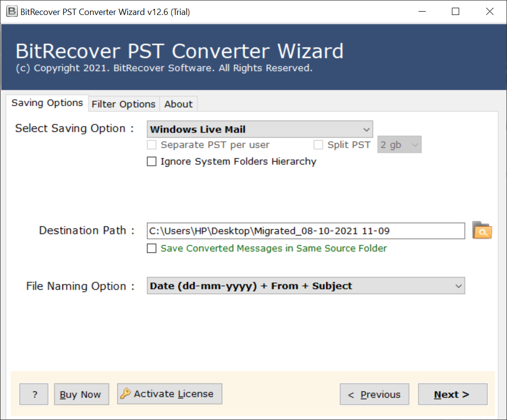Click the folder browse icon beside Destination Path
This screenshot has width=507, height=420.
pos(482,230)
